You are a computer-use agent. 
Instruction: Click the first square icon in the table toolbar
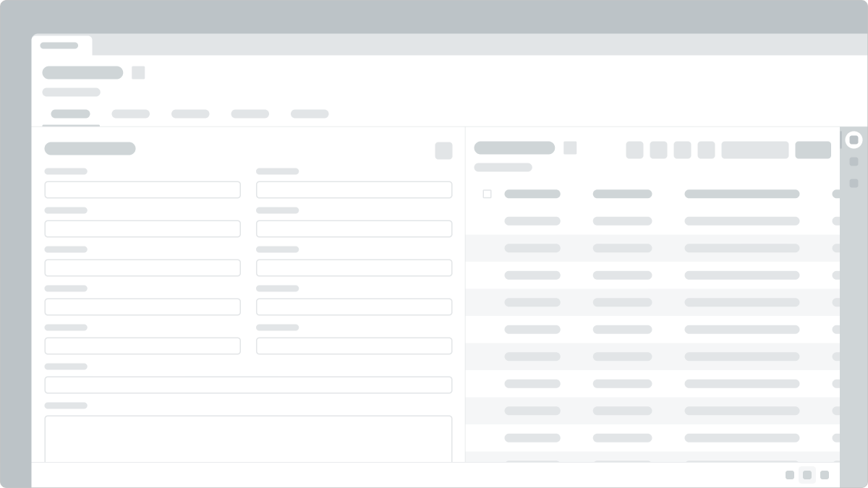tap(634, 150)
